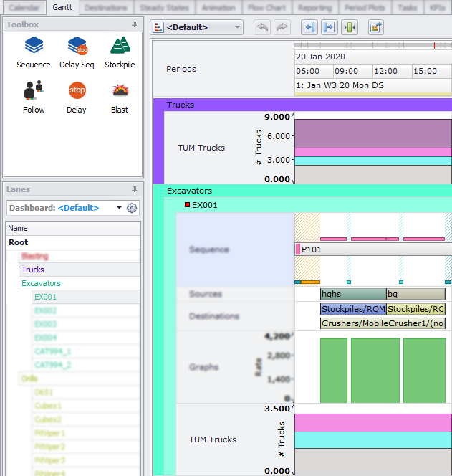This screenshot has width=452, height=476.
Task: Select the Trucks lane in tree
Action: [x=33, y=270]
